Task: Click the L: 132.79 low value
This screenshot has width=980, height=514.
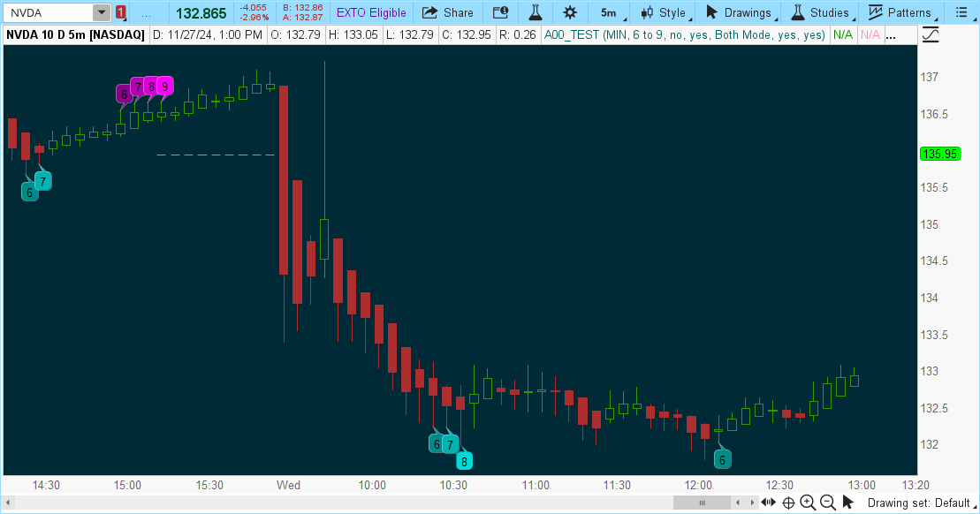Action: click(409, 35)
